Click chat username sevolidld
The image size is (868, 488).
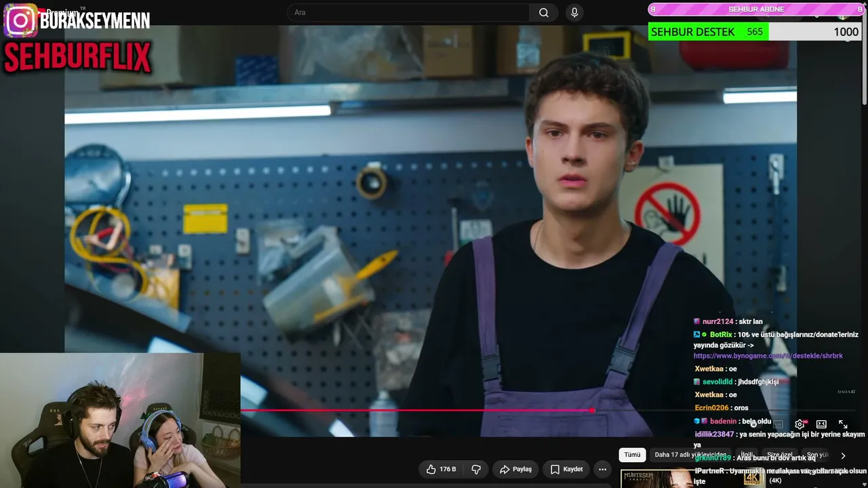click(x=717, y=382)
